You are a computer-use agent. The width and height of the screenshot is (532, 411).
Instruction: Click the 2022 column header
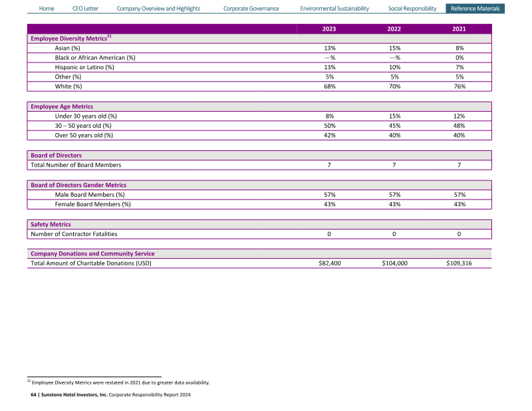click(x=394, y=29)
